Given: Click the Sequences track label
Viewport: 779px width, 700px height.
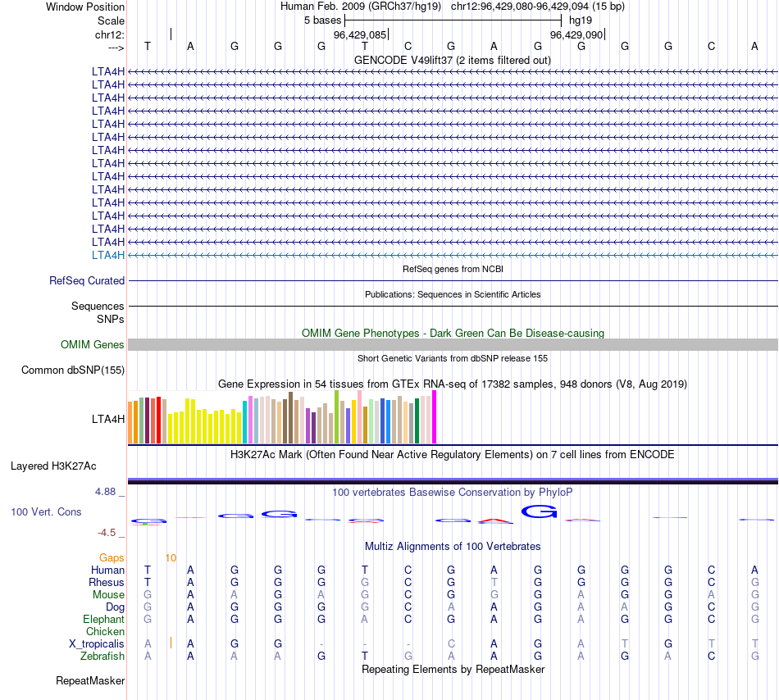Looking at the screenshot, I should coord(98,306).
